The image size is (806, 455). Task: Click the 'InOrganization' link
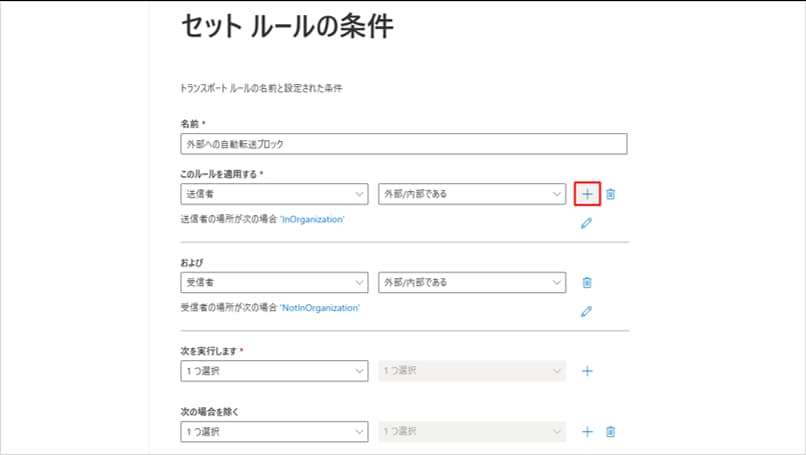click(x=311, y=219)
